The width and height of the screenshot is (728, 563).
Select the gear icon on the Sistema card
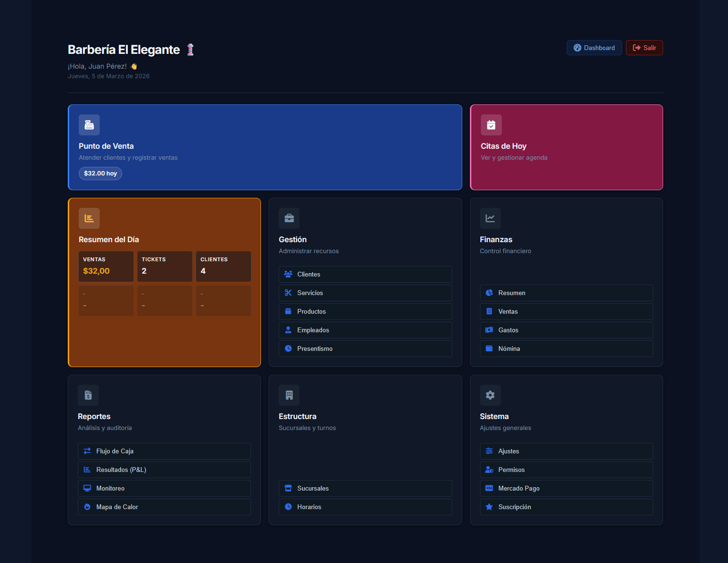point(490,395)
